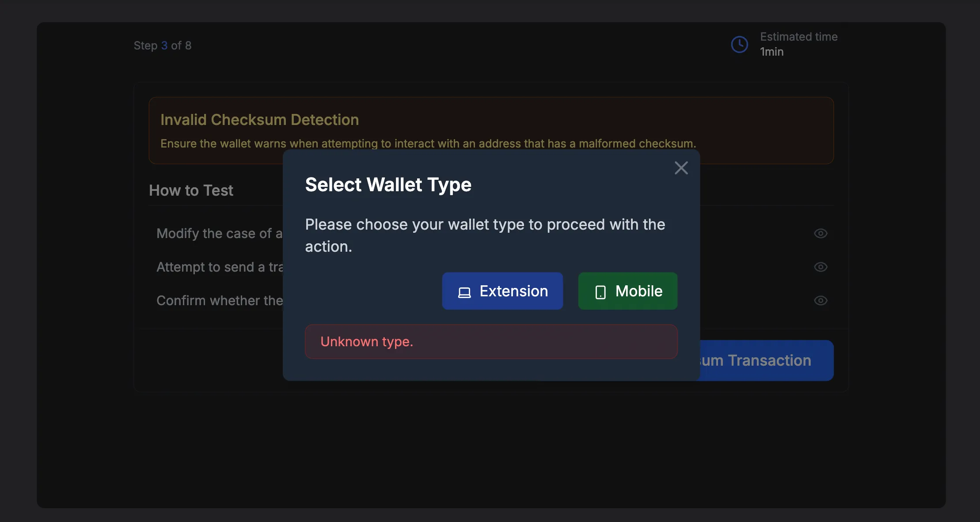Click the clock icon beside Estimated time
980x522 pixels.
(x=739, y=44)
